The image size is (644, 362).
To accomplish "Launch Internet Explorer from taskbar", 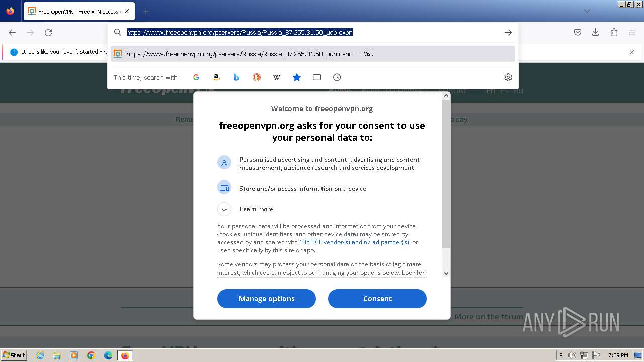I will coord(40,355).
